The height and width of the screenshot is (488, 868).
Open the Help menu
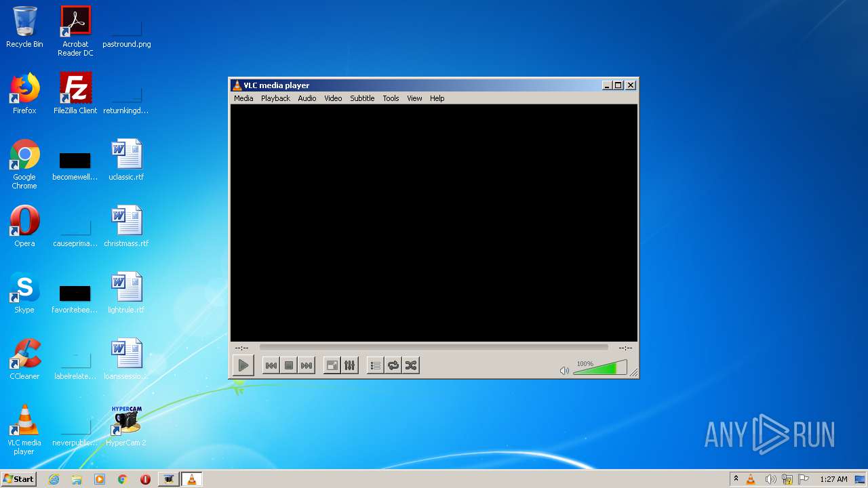(x=437, y=98)
